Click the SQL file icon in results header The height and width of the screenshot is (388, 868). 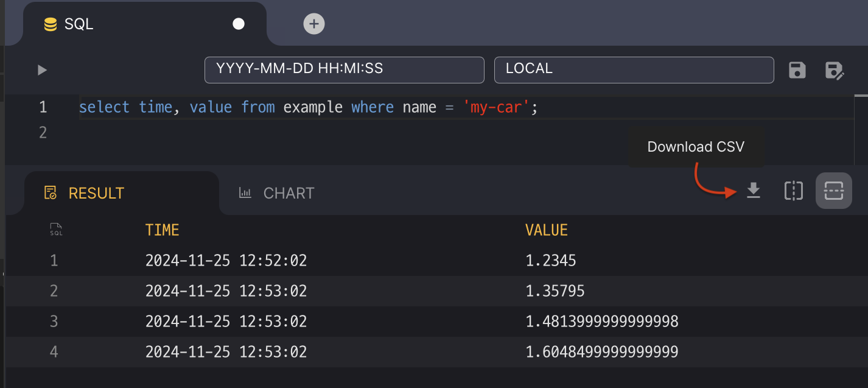56,230
